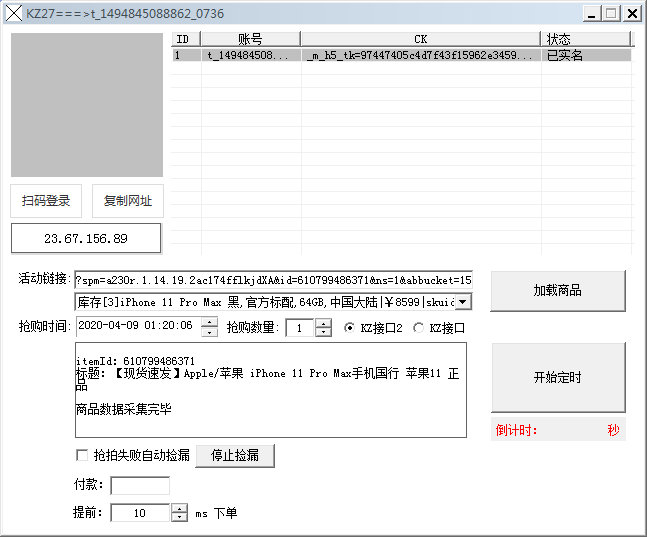Screen dimensions: 647x537
Task: Click the 开始定时 button
Action: (x=558, y=377)
